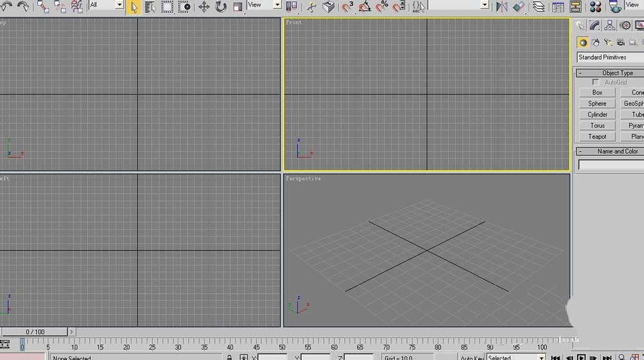This screenshot has height=360, width=644.
Task: Activate the Select and Link tool
Action: (43, 6)
